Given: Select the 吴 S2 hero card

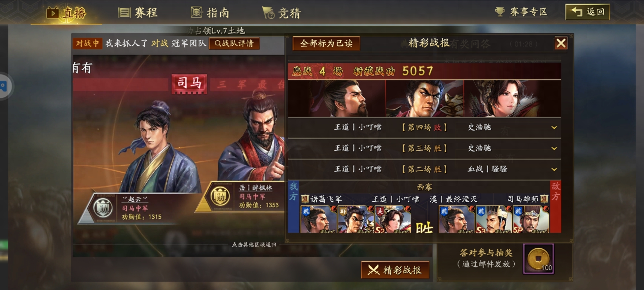Looking at the screenshot, I should point(393,219).
